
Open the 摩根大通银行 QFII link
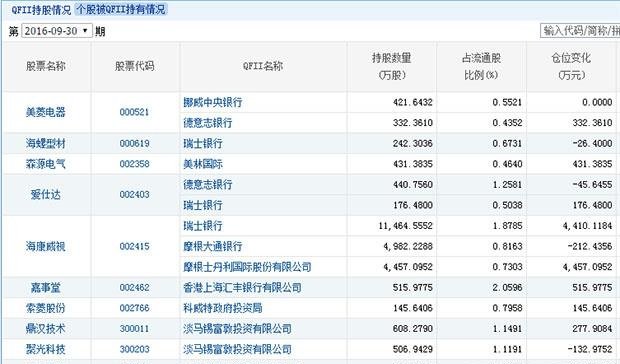(213, 247)
